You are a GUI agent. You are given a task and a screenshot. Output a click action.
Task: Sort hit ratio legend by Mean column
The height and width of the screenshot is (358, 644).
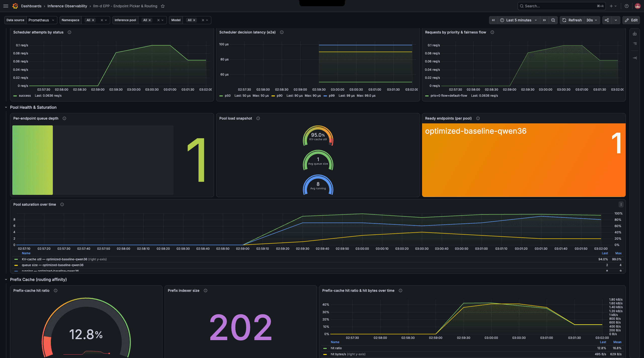[x=617, y=342]
